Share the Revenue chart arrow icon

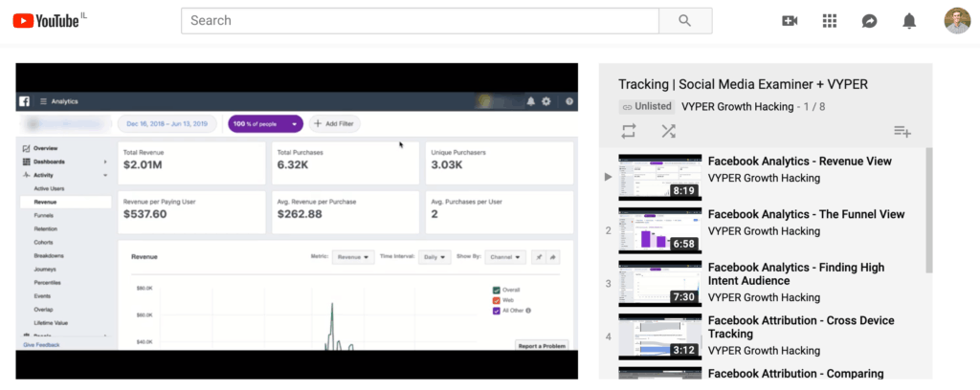(x=553, y=256)
